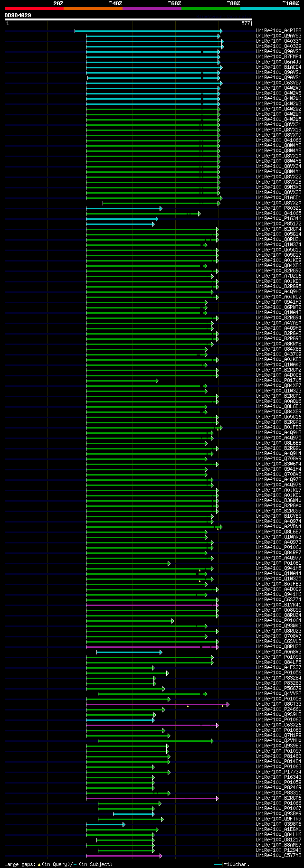Image resolution: width=304 pixels, height=868 pixels.
Task: Click the orange ~40% identity legend segment
Action: [x=93, y=9]
